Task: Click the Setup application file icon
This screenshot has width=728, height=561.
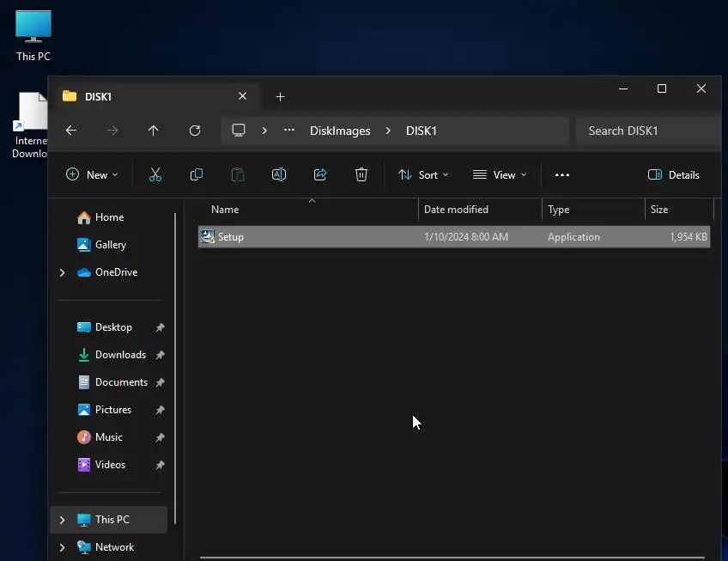Action: [207, 236]
